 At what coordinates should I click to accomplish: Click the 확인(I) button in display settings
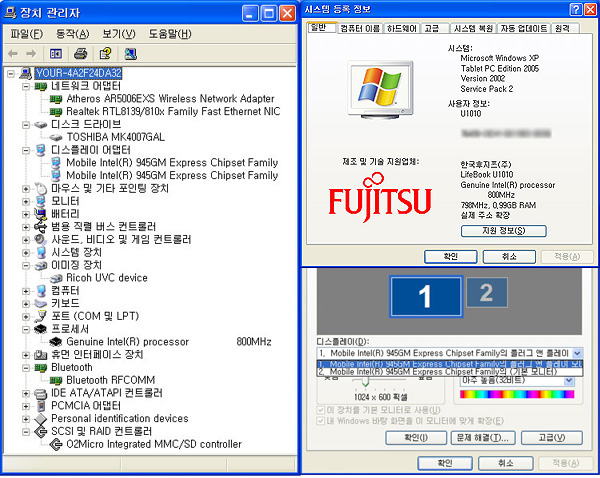point(416,437)
